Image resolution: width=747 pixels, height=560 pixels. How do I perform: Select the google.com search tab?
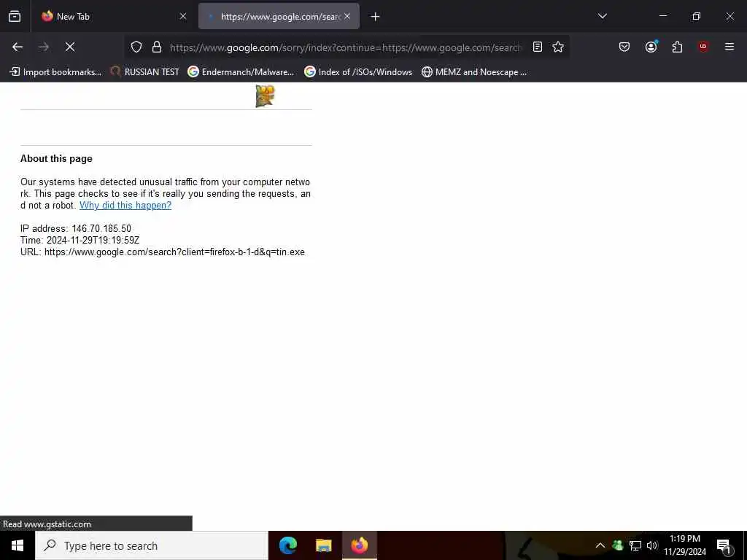point(279,16)
